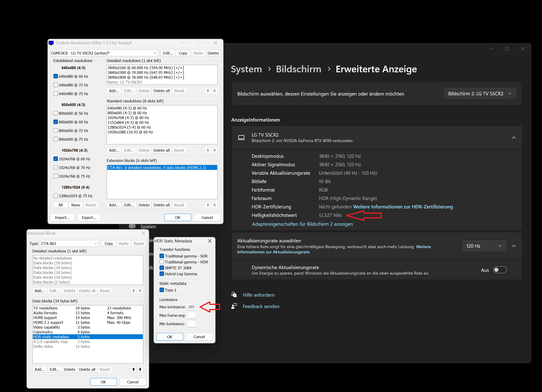This screenshot has height=392, width=542.
Task: Click the Hilfe anfordern help icon
Action: [x=234, y=295]
